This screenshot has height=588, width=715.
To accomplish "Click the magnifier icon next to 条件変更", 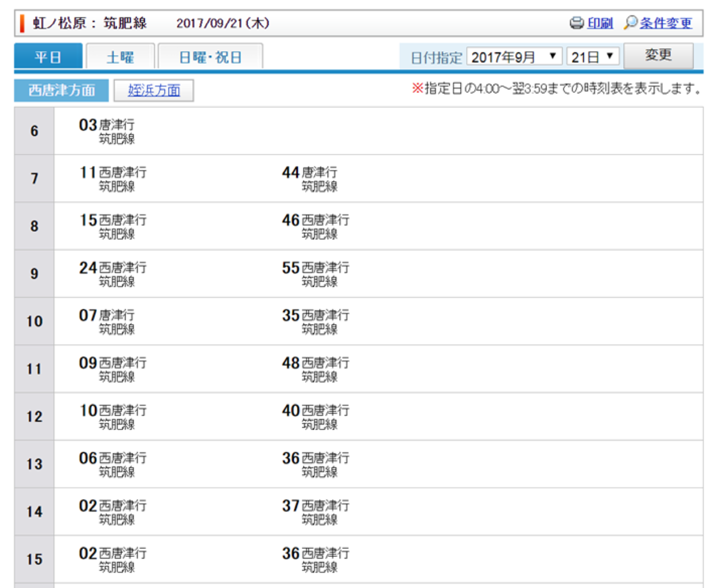I will (630, 22).
